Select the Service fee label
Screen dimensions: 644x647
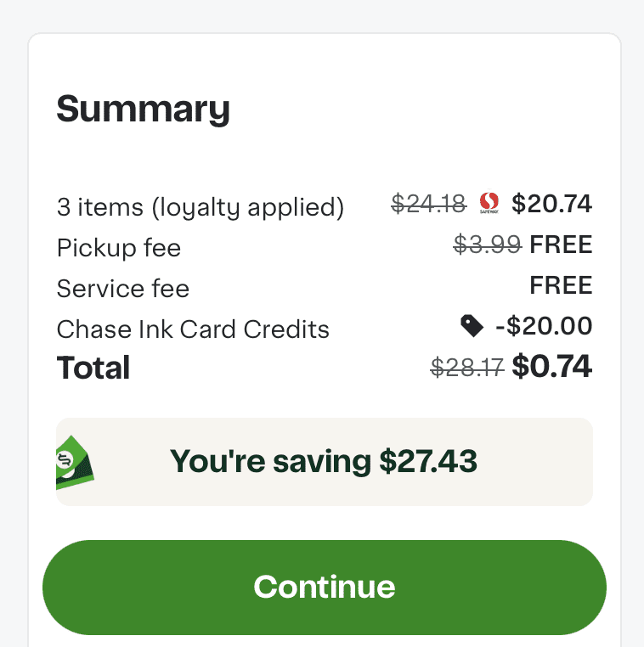click(123, 289)
